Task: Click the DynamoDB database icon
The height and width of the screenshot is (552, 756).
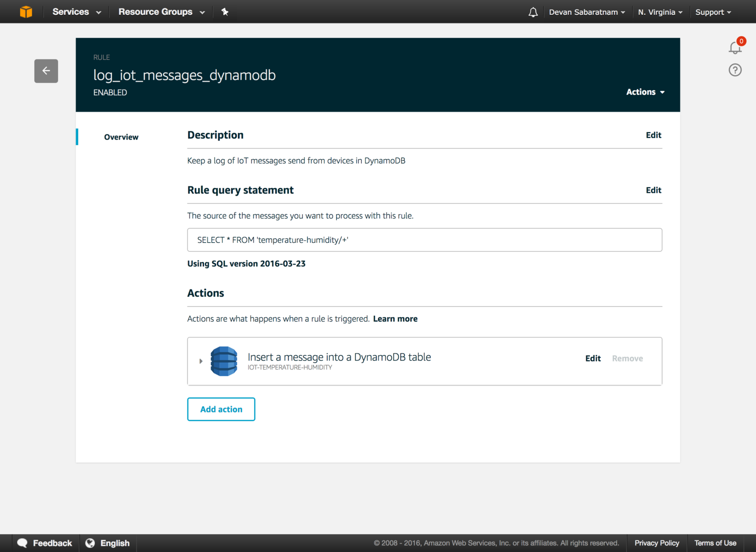Action: click(x=224, y=361)
